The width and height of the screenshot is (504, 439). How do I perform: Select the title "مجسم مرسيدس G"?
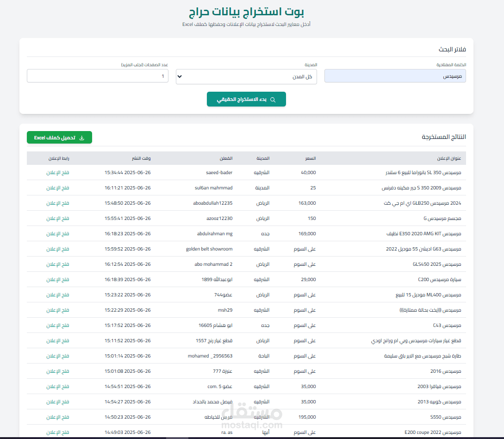442,219
